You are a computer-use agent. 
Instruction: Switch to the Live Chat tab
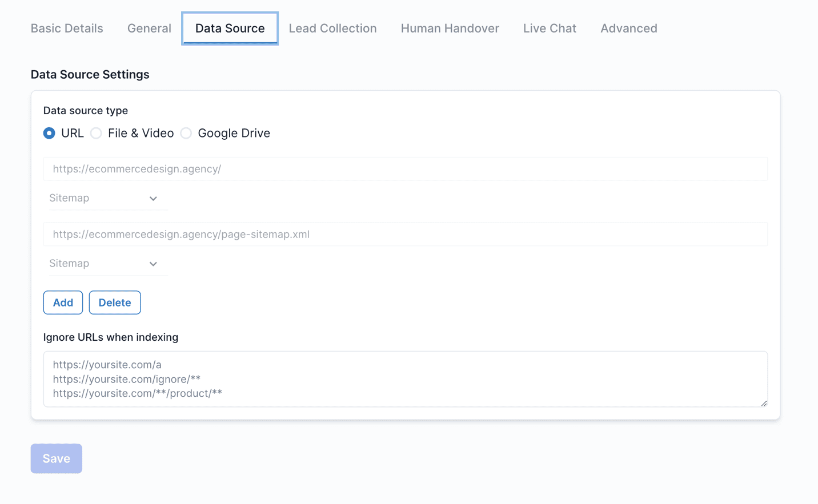tap(550, 29)
